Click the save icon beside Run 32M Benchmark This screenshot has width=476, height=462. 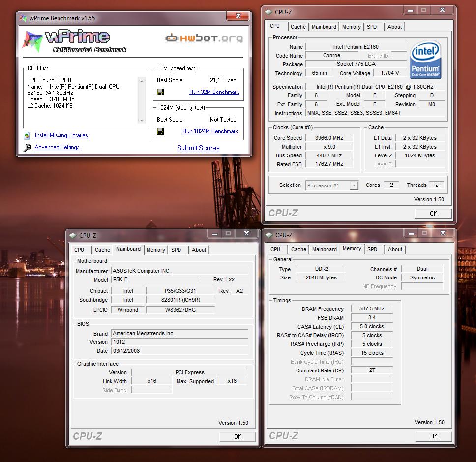pos(160,92)
